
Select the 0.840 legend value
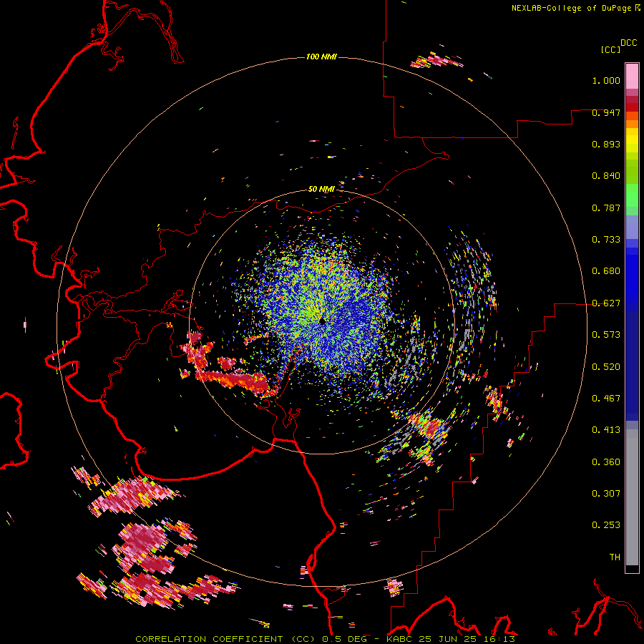(606, 176)
